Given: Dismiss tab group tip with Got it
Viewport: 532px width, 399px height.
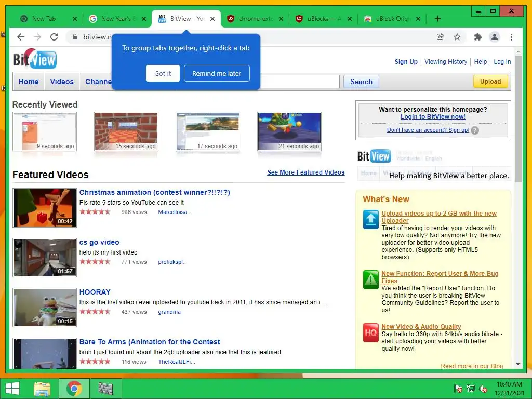Looking at the screenshot, I should coord(163,73).
